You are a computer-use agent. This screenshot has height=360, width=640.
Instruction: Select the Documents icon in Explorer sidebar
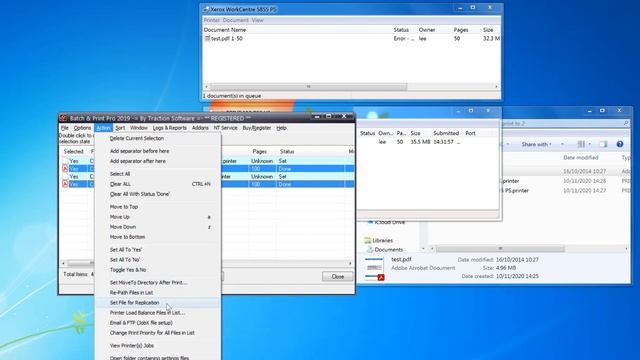click(x=370, y=249)
